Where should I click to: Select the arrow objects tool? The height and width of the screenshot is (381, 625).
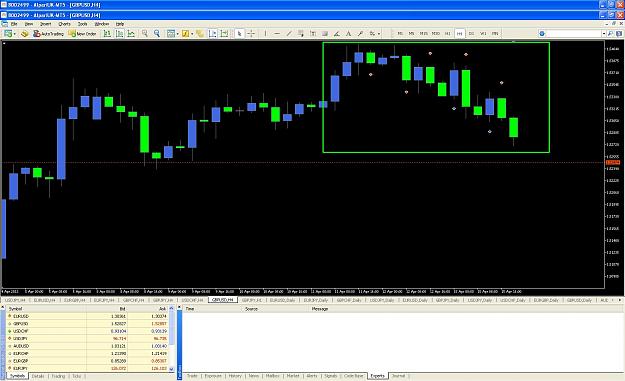360,34
